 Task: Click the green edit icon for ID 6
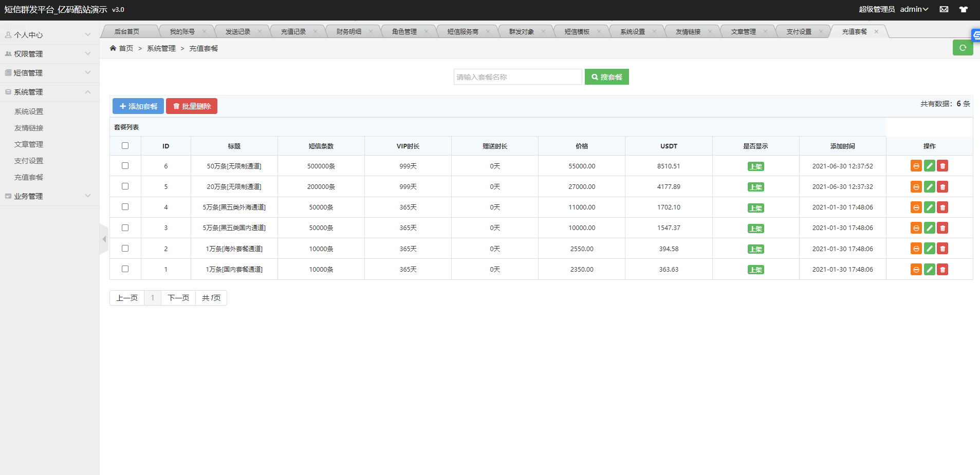pos(929,166)
